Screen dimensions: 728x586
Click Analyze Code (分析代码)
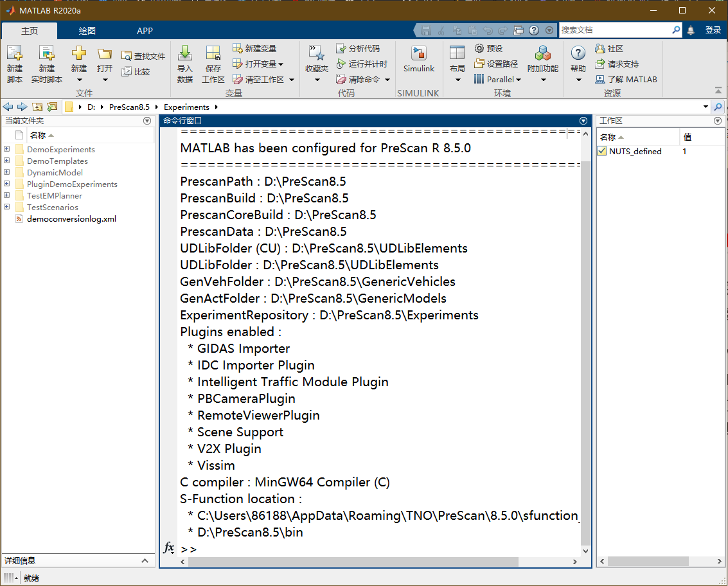[358, 48]
